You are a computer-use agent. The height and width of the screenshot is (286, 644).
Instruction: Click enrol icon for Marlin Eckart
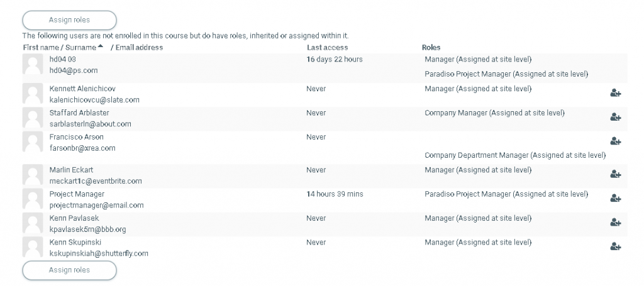615,174
